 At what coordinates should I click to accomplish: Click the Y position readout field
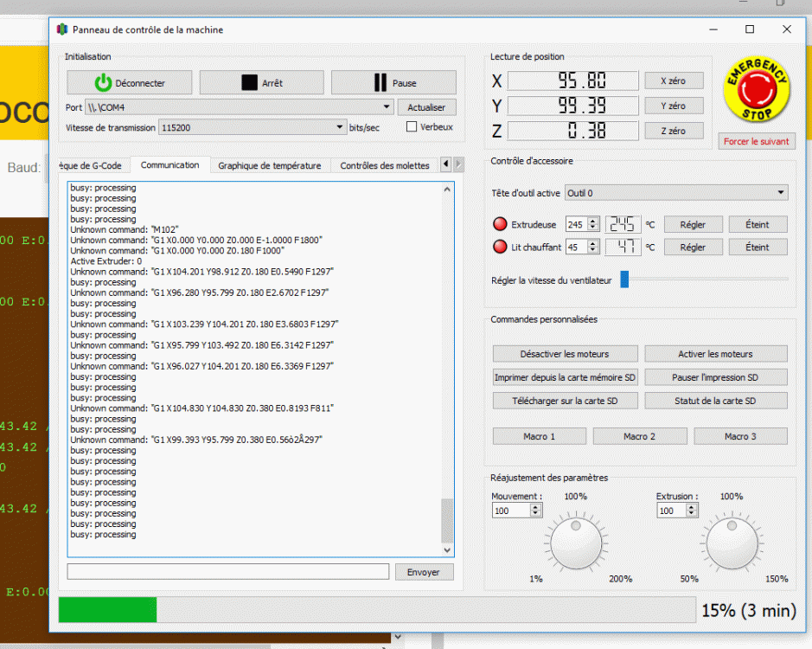tap(572, 106)
